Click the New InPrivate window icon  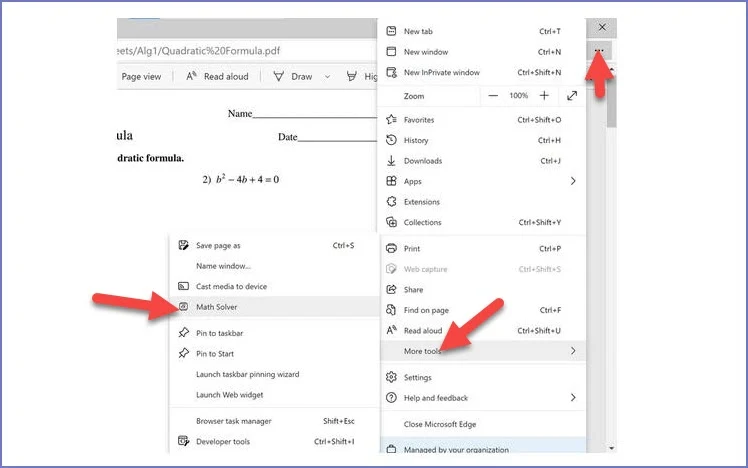coord(391,72)
